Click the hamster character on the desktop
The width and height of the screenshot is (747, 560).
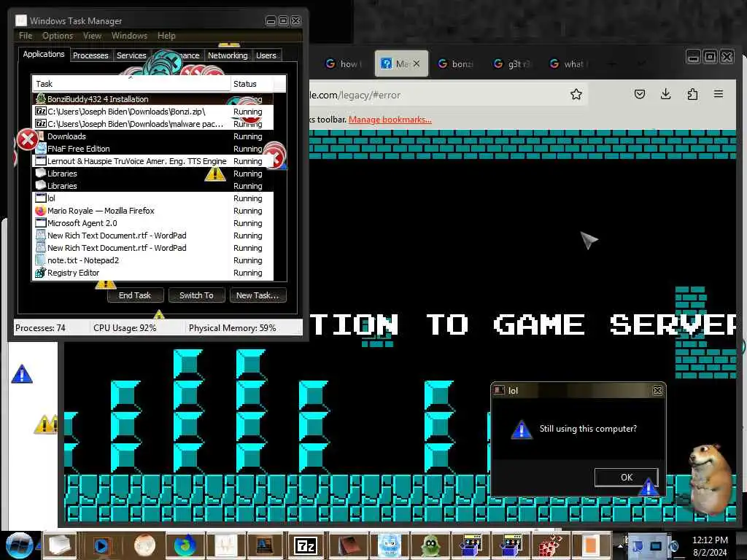[711, 480]
